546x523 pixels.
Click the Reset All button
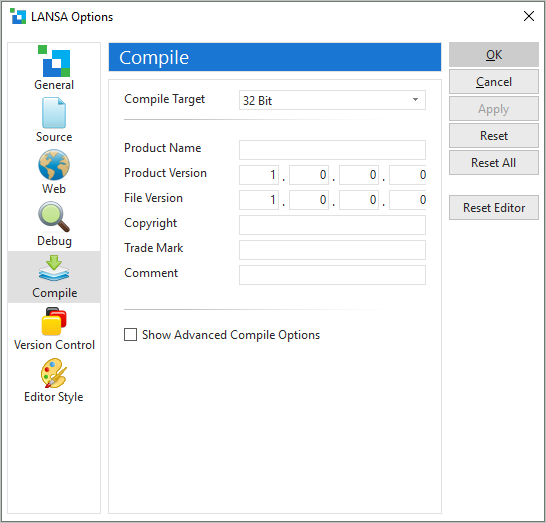[x=494, y=163]
